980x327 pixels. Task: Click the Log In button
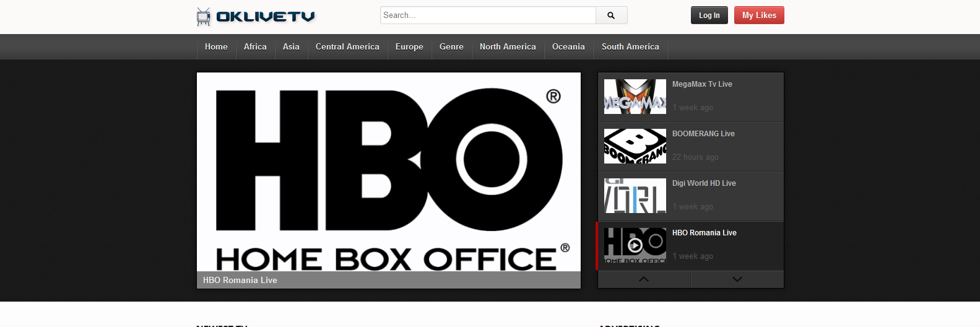[x=709, y=15]
